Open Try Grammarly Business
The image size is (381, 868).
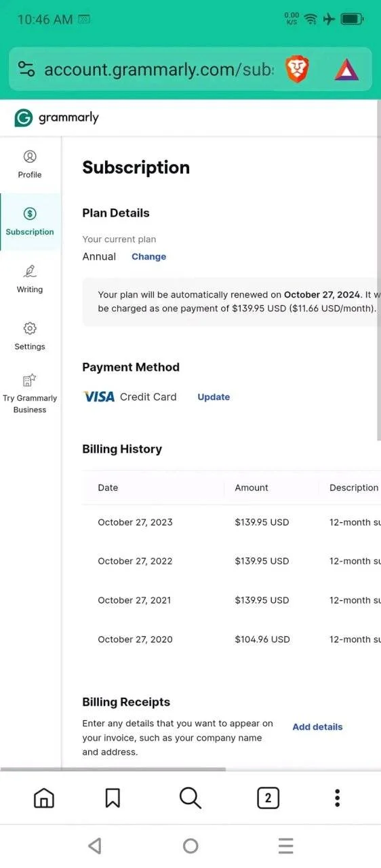pos(30,394)
